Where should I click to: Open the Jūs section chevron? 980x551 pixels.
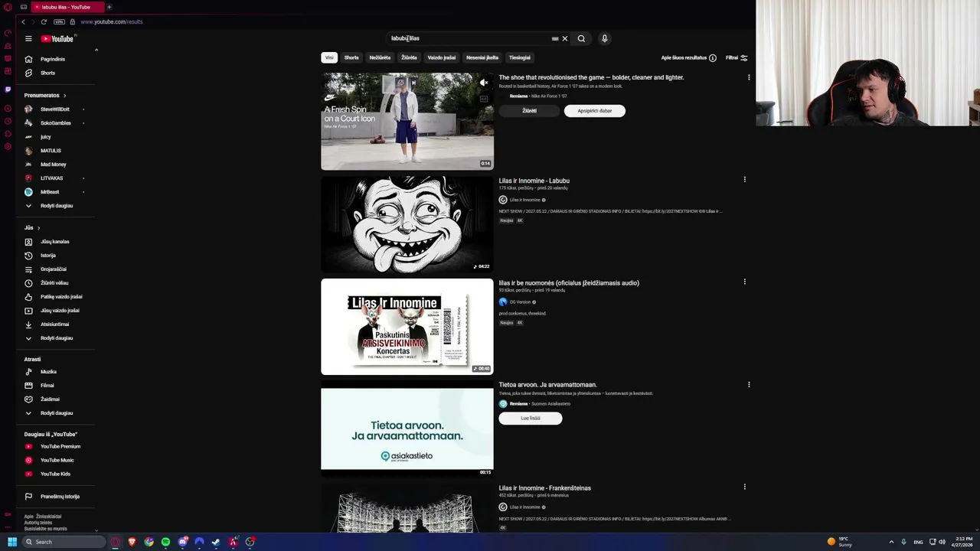click(x=38, y=227)
